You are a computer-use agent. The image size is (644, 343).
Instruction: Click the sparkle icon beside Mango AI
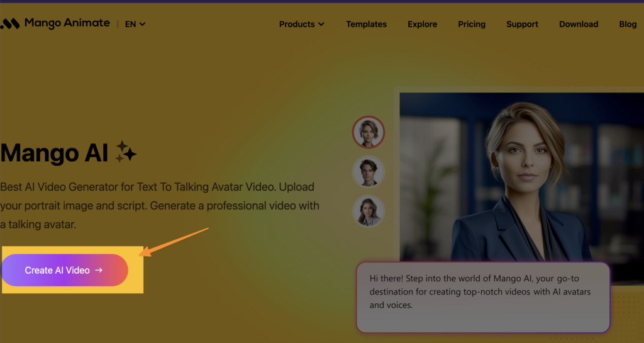coord(126,152)
